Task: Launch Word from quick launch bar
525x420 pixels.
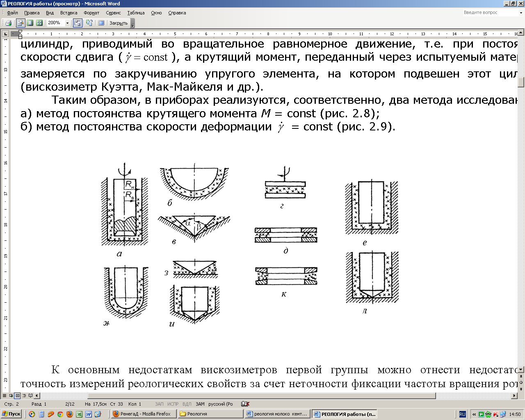Action: pos(89,414)
